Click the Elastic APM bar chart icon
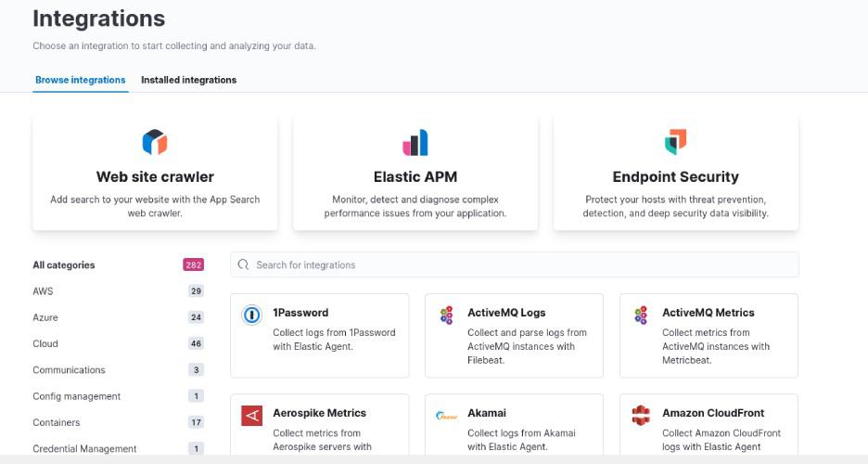This screenshot has height=464, width=868. point(415,142)
